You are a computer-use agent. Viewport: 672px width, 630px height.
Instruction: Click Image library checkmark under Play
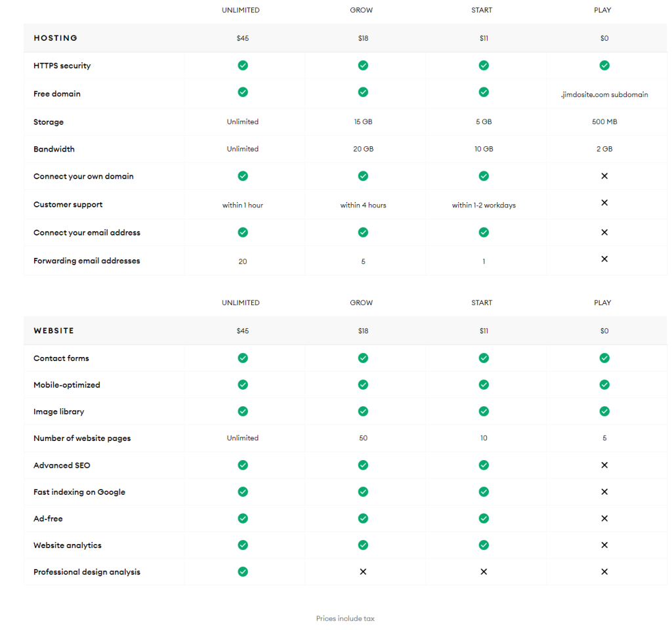(604, 411)
